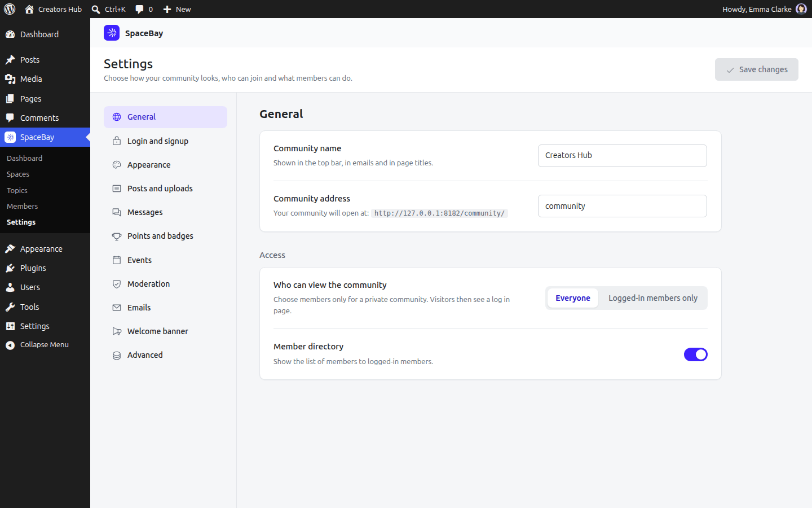Click the globe icon beside General

pos(117,117)
